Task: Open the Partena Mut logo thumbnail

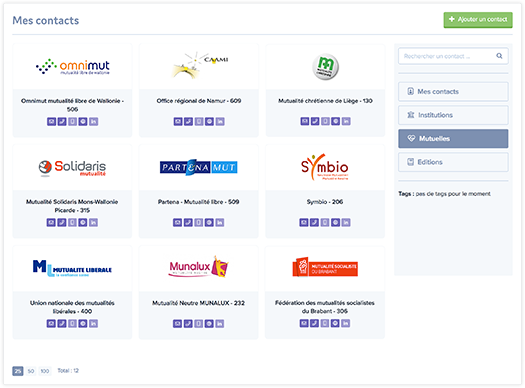Action: (x=199, y=167)
